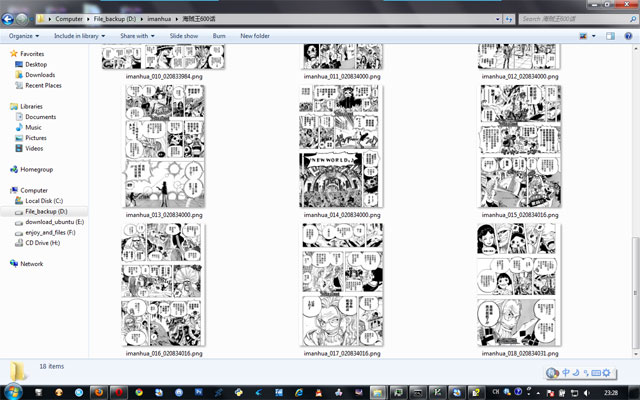Toggle the preview pane icon
Image resolution: width=640 pixels, height=400 pixels.
(x=610, y=36)
